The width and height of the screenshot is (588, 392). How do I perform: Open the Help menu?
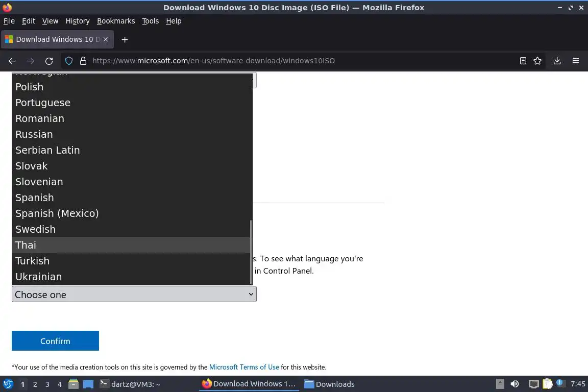coord(174,21)
